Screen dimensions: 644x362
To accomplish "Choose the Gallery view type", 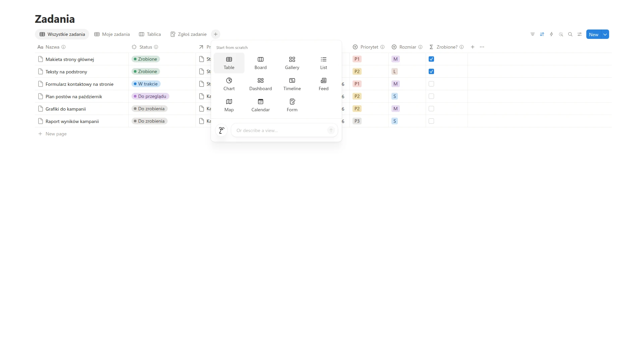I will (x=292, y=63).
